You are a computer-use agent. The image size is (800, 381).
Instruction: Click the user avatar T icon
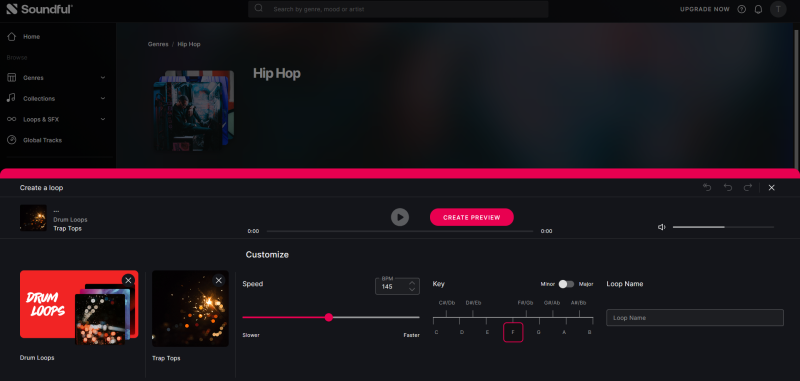[x=778, y=9]
